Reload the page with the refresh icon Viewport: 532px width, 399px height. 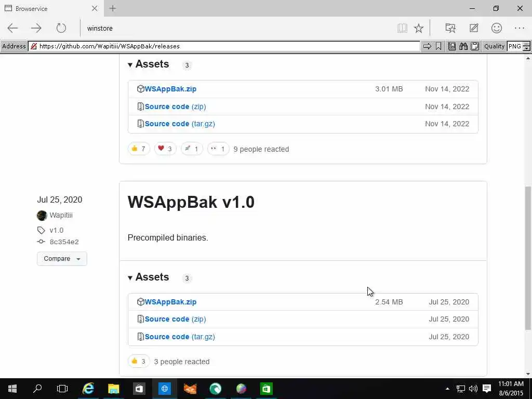[61, 28]
